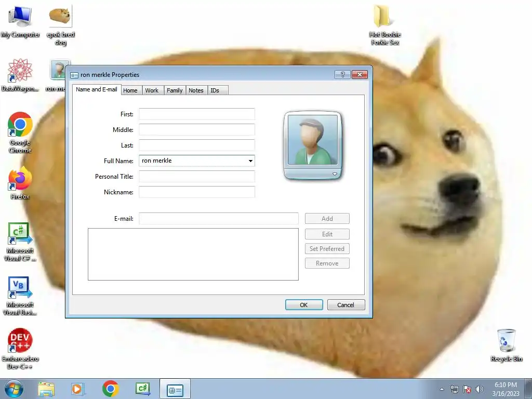Open the Action Center flag tray icon
The height and width of the screenshot is (399, 532).
pos(467,389)
